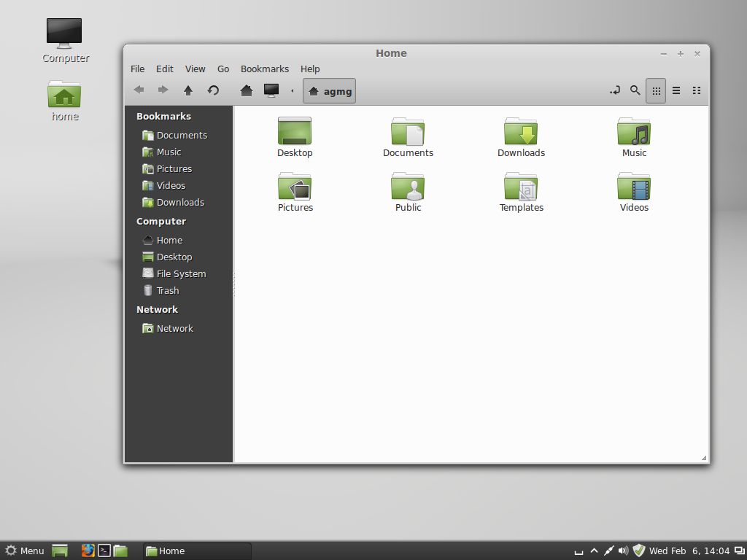Click the agmg path button
The height and width of the screenshot is (560, 747).
(x=330, y=91)
